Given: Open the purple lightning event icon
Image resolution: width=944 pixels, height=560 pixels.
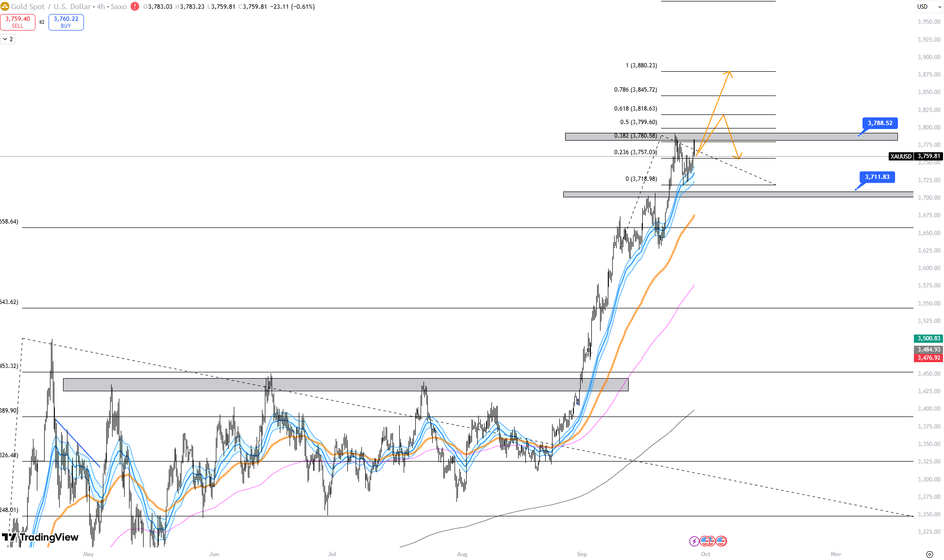Looking at the screenshot, I should (694, 541).
